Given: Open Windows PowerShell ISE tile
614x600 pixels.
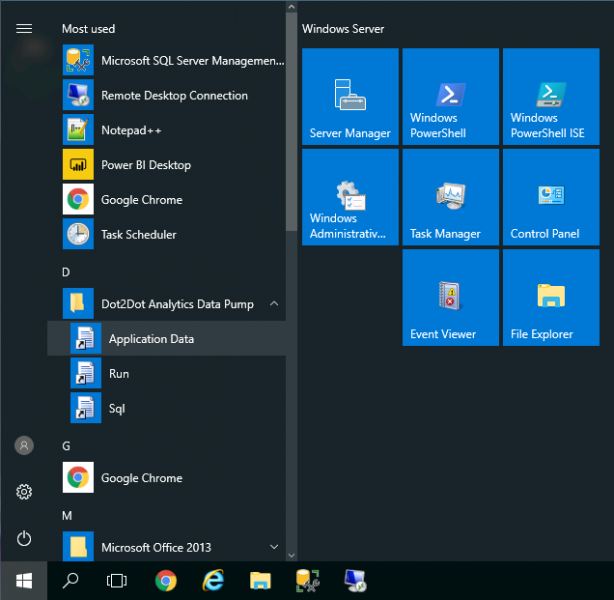Looking at the screenshot, I should coord(550,96).
